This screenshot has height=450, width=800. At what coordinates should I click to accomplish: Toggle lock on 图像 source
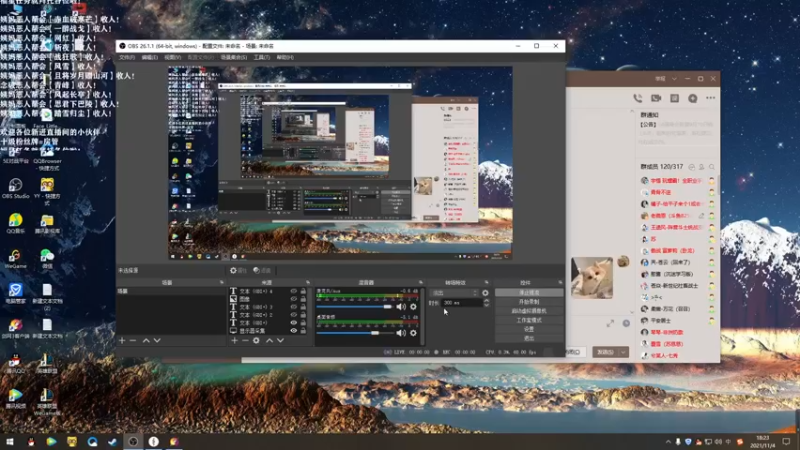[303, 299]
